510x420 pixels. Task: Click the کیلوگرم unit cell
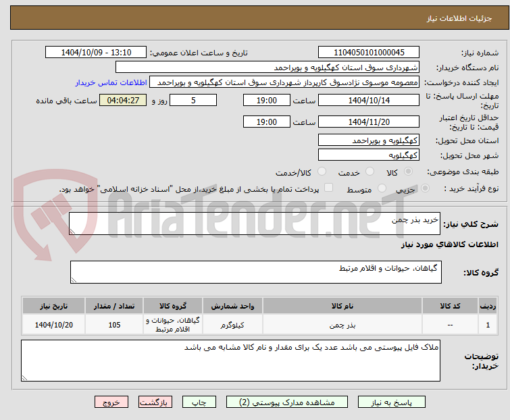232,325
